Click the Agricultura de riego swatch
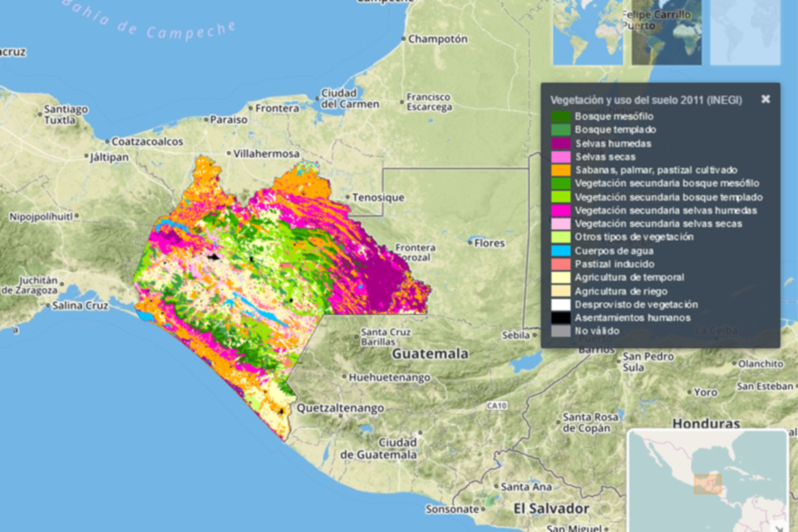 click(561, 291)
